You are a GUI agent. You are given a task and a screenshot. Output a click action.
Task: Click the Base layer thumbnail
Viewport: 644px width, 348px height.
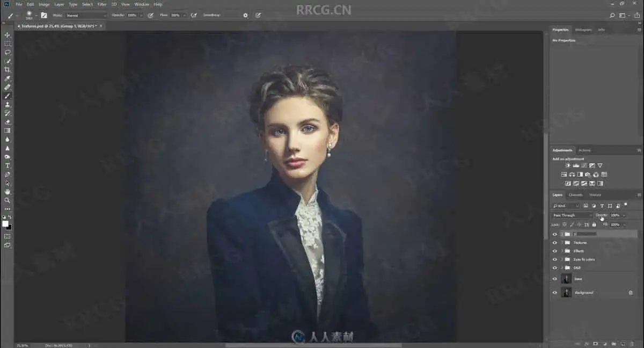pyautogui.click(x=566, y=279)
